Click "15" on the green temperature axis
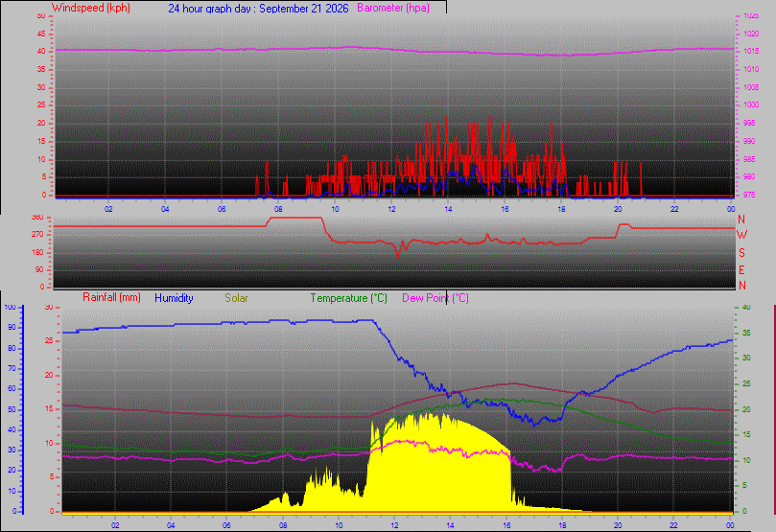Image resolution: width=776 pixels, height=532 pixels. point(746,434)
